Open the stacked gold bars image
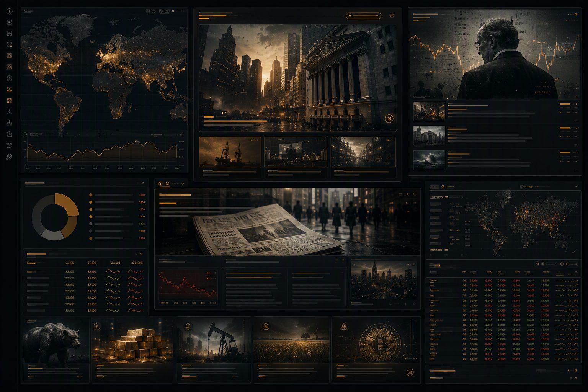588x392 pixels. click(x=132, y=341)
